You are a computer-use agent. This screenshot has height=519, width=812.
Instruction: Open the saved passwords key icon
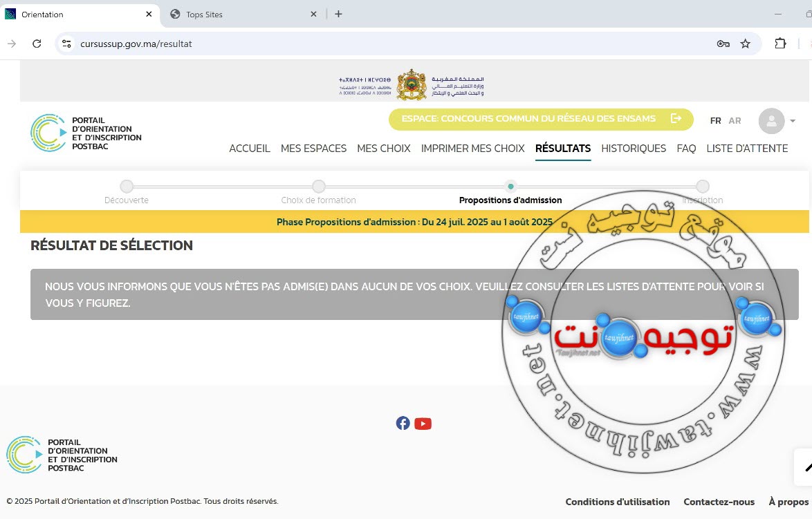coord(723,44)
